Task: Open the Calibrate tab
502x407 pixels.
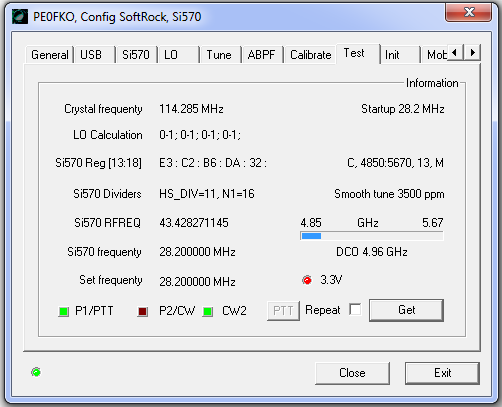Action: [x=310, y=55]
